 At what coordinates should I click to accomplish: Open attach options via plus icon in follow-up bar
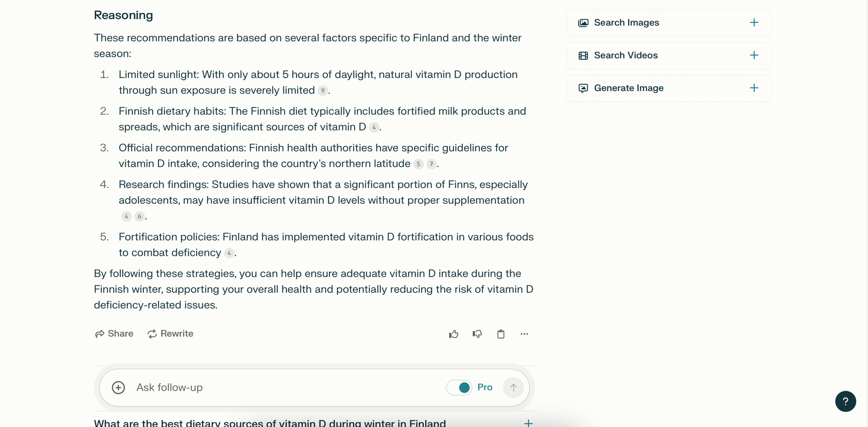(x=118, y=387)
